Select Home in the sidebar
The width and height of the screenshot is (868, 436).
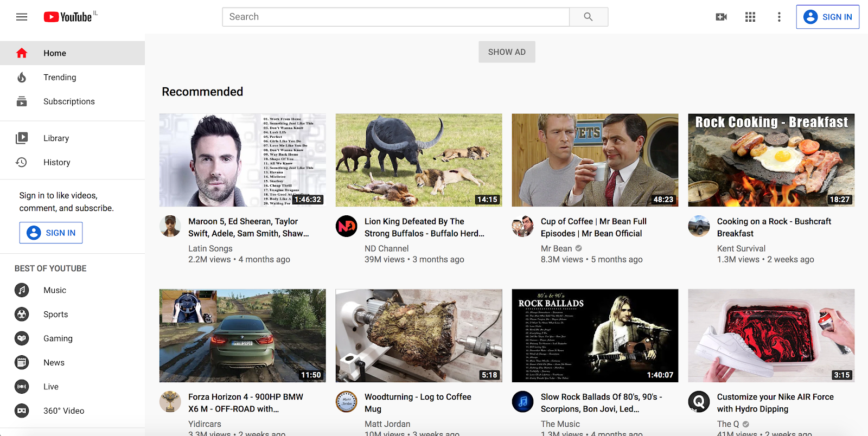(72, 53)
